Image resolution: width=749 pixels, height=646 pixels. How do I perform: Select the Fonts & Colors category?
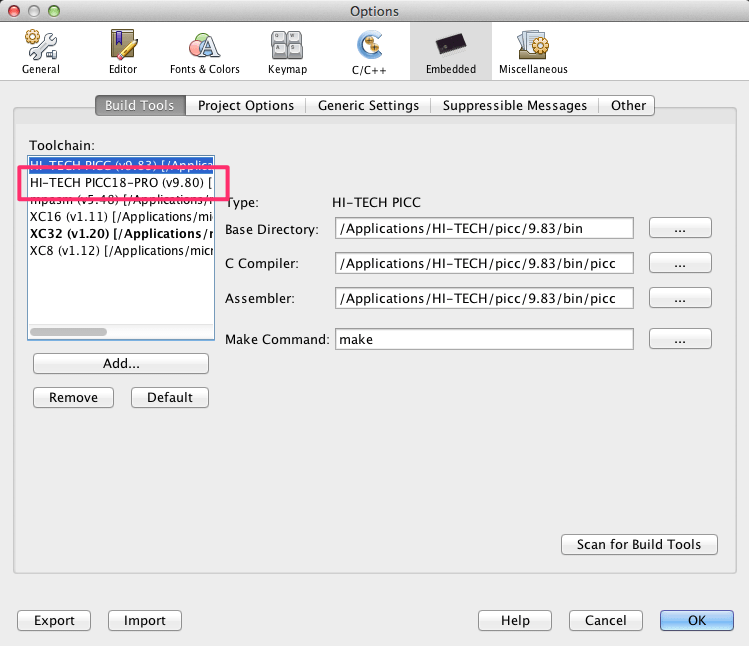[x=204, y=52]
